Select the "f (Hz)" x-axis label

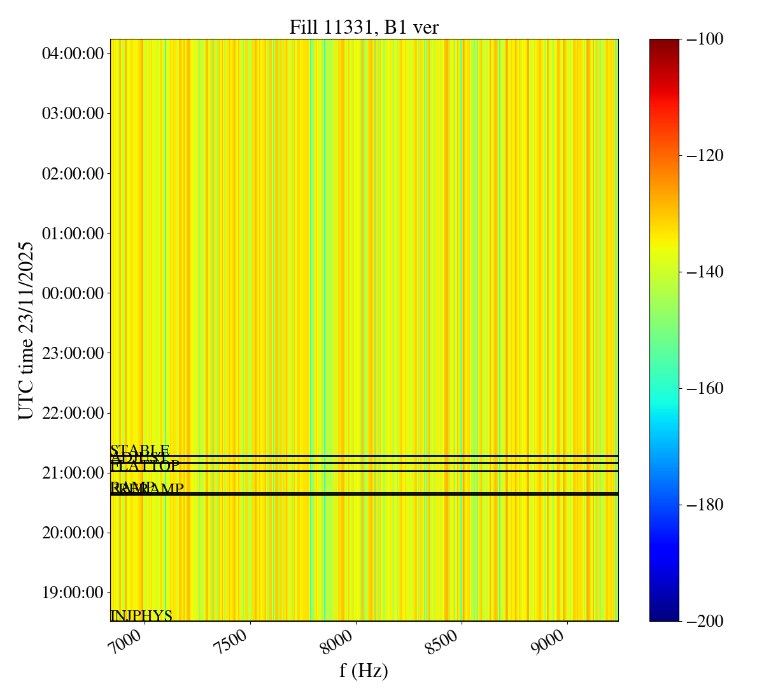(x=364, y=670)
